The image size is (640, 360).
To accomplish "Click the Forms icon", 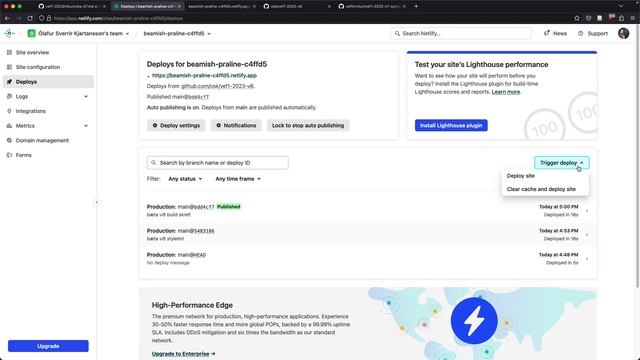I will point(9,155).
